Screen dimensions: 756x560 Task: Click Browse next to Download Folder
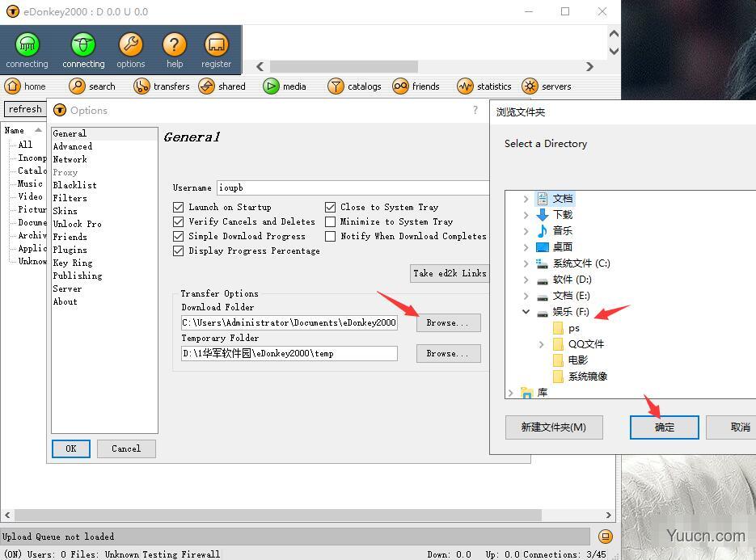[449, 323]
